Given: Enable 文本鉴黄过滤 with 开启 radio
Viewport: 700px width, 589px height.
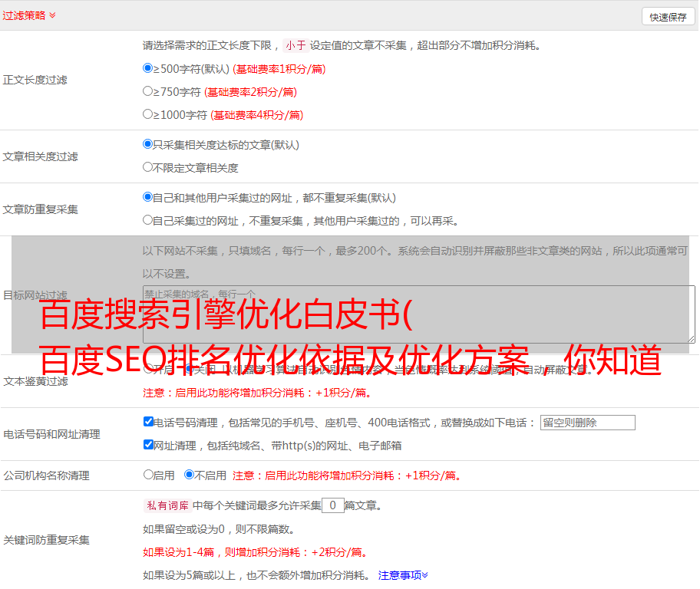Looking at the screenshot, I should tap(148, 369).
